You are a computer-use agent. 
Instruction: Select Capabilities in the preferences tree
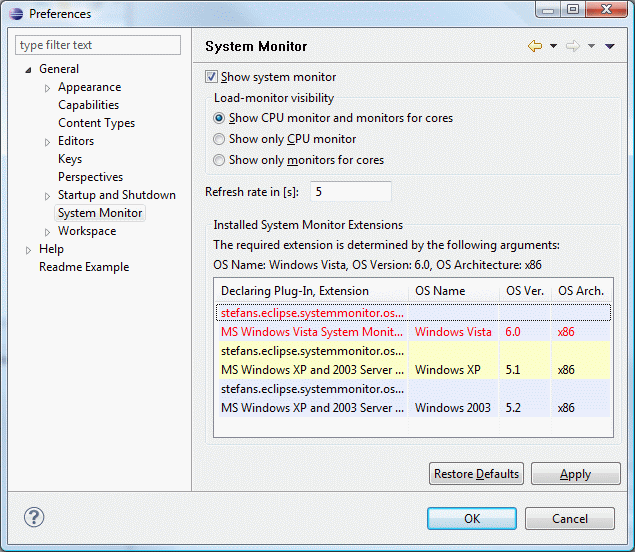pyautogui.click(x=88, y=105)
